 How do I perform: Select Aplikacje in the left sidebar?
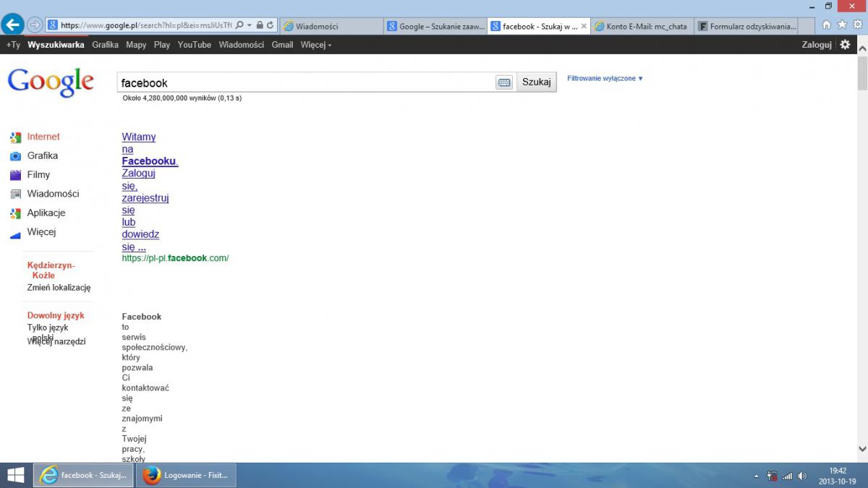pyautogui.click(x=46, y=213)
